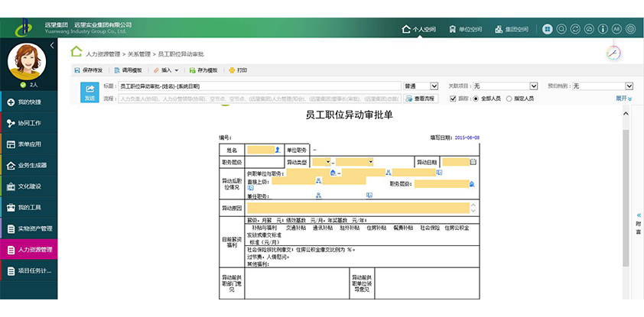Screen dimensions: 644x317
Task: Click company logo in header
Action: click(x=24, y=28)
